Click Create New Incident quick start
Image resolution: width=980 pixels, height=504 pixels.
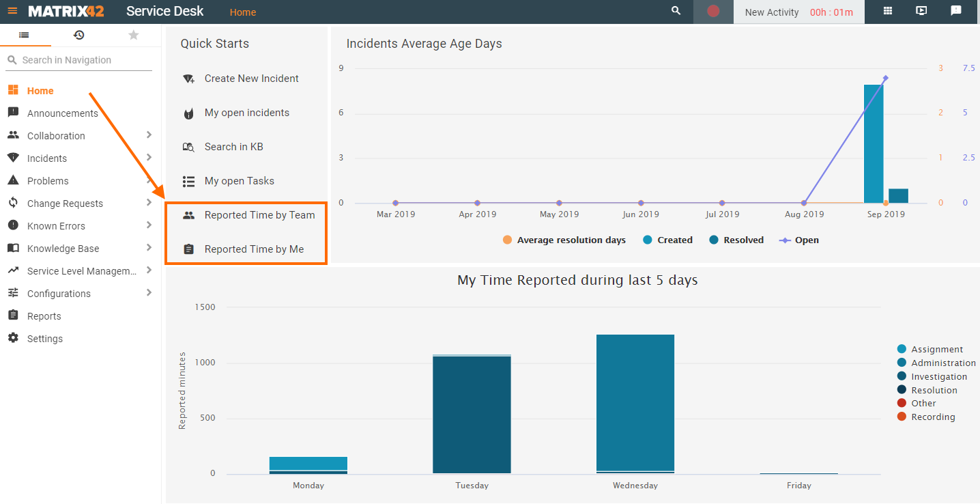pos(251,79)
